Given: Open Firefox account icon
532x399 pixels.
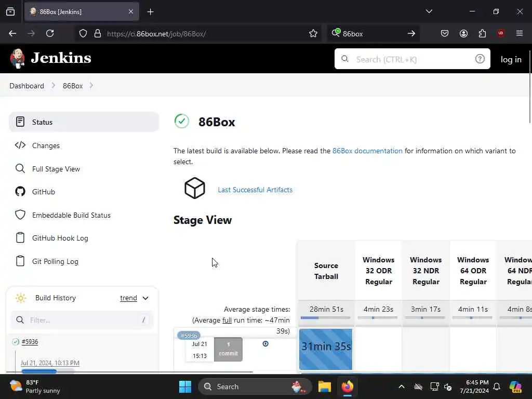Looking at the screenshot, I should coord(463,33).
